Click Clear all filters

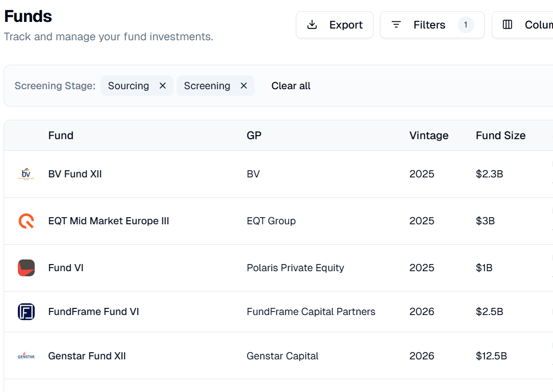[291, 86]
